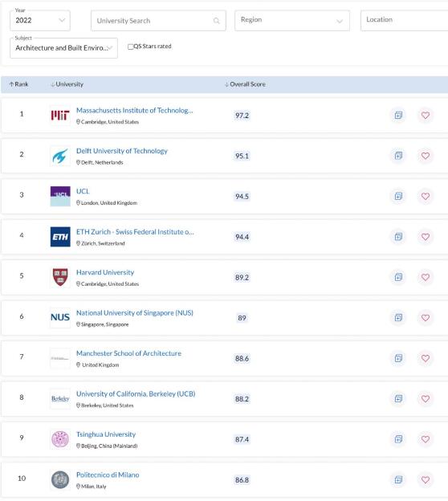Open the Year 2022 dropdown
The image size is (448, 501).
point(40,20)
